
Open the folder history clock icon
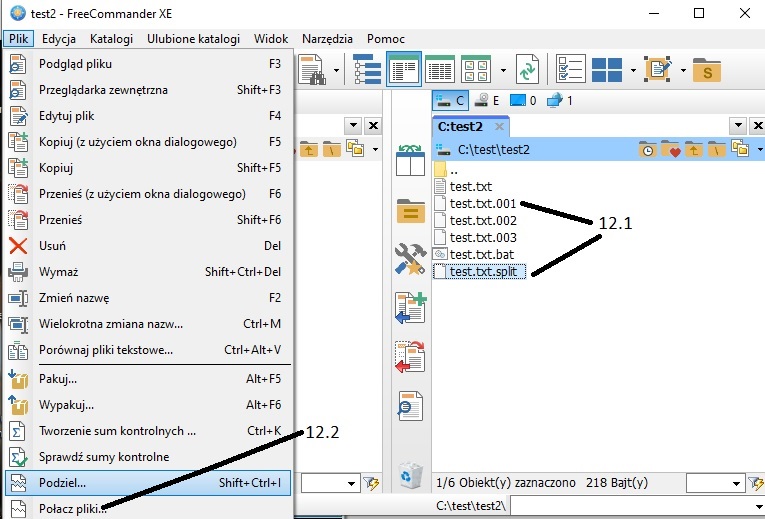(x=647, y=149)
